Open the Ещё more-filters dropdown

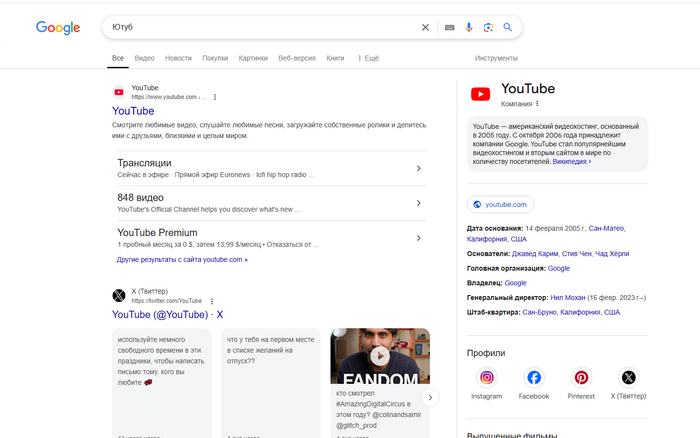pos(368,58)
